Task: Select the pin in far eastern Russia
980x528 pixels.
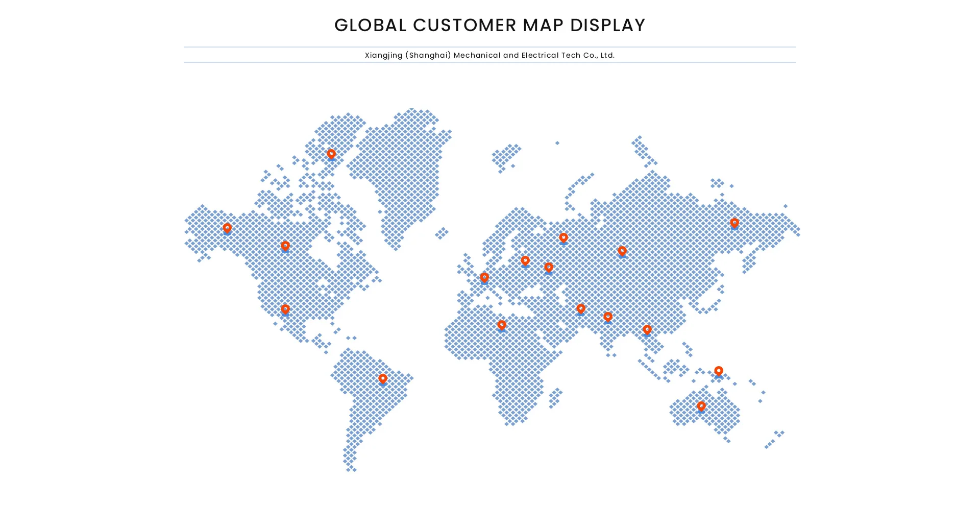Action: 734,223
